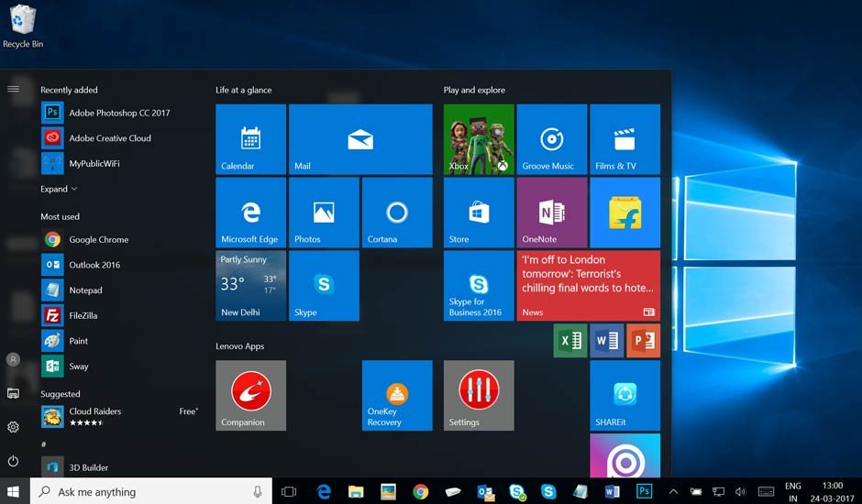Open Outlook from the taskbar
The width and height of the screenshot is (862, 504).
pyautogui.click(x=485, y=491)
